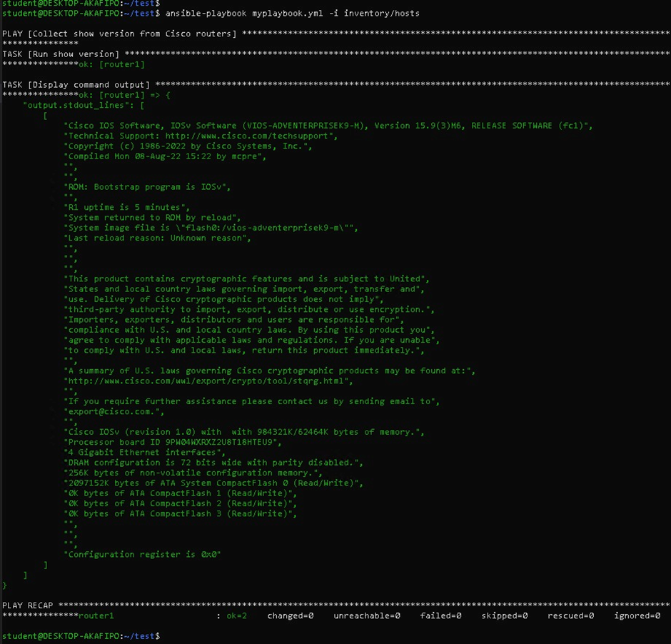Click the R1 uptime is 5 minutes line
Image resolution: width=671 pixels, height=644 pixels.
pos(126,208)
